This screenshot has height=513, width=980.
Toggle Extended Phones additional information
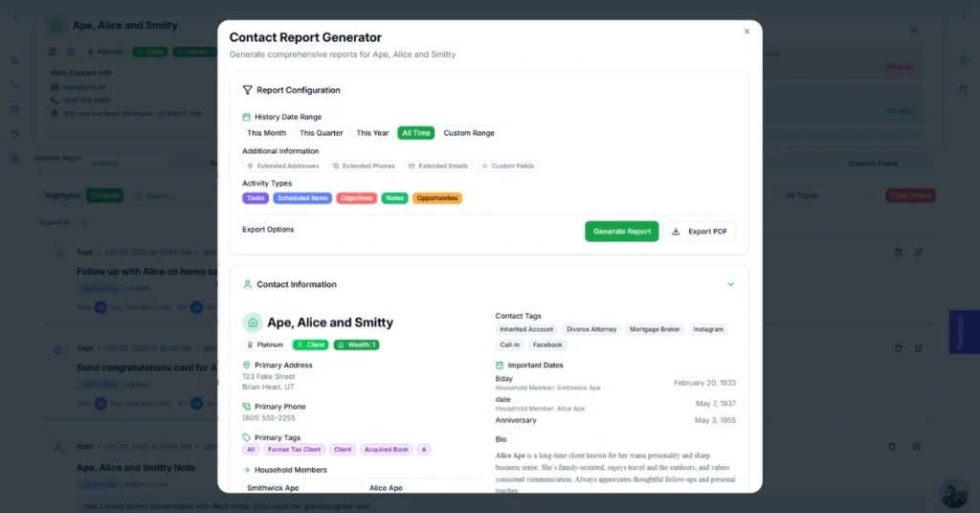click(364, 166)
